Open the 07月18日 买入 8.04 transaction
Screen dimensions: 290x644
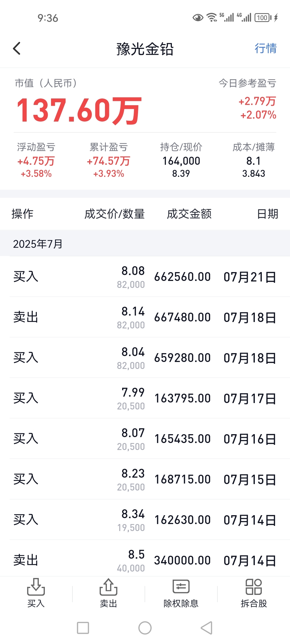(x=145, y=358)
